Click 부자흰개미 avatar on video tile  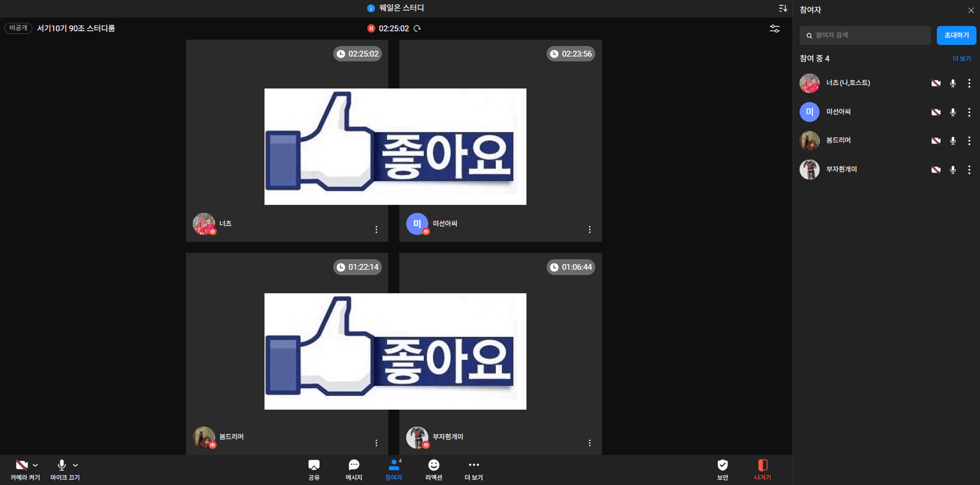tap(417, 437)
